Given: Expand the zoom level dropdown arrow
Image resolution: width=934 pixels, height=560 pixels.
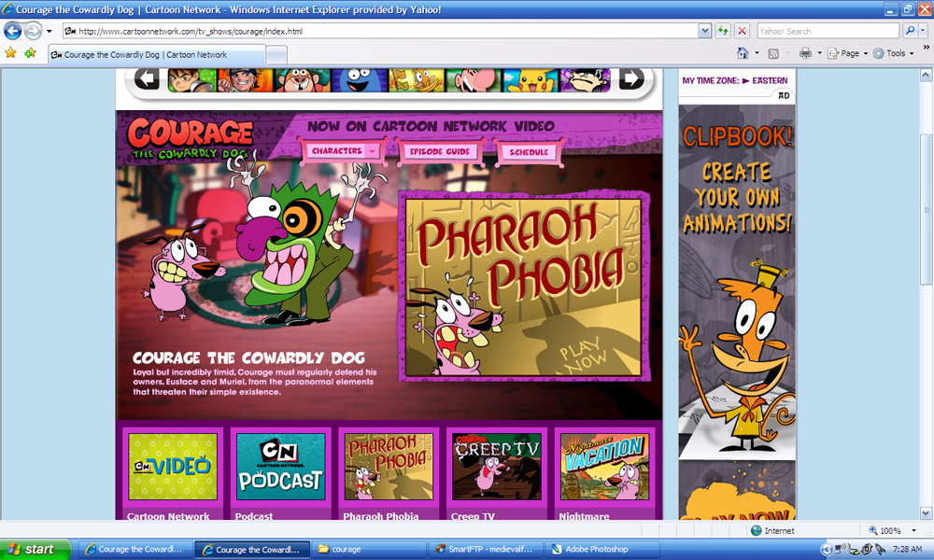Looking at the screenshot, I should click(x=913, y=530).
